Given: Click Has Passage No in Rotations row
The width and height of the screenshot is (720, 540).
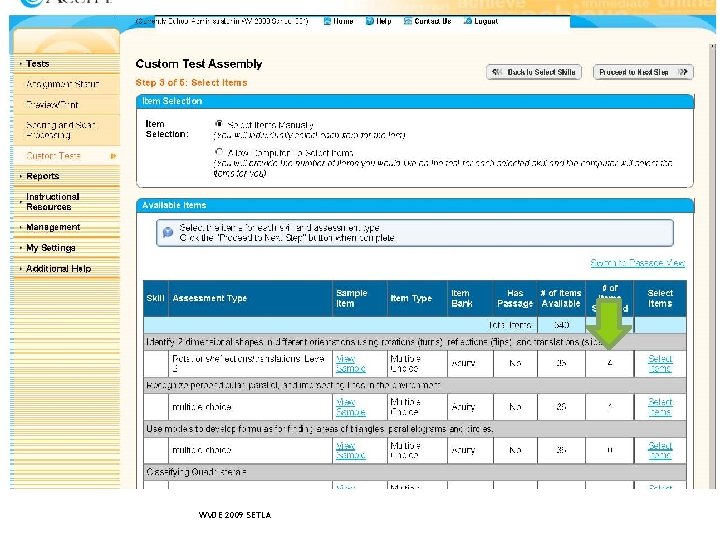Looking at the screenshot, I should pos(515,364).
